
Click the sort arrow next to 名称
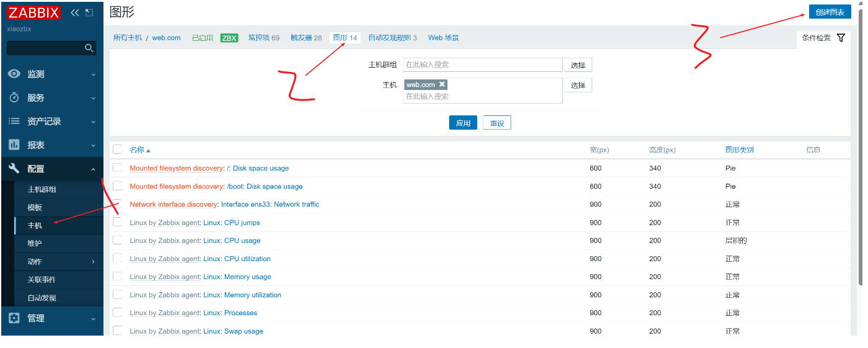[148, 151]
